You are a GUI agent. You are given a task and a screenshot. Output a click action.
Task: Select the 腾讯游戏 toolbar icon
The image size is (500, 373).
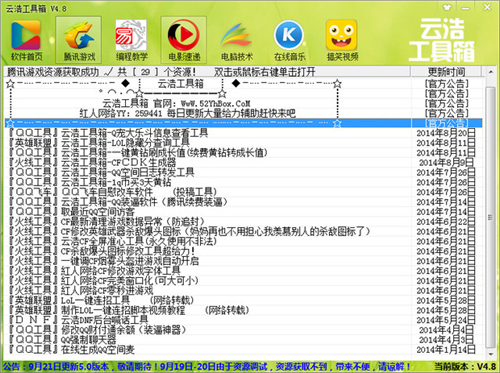(79, 40)
